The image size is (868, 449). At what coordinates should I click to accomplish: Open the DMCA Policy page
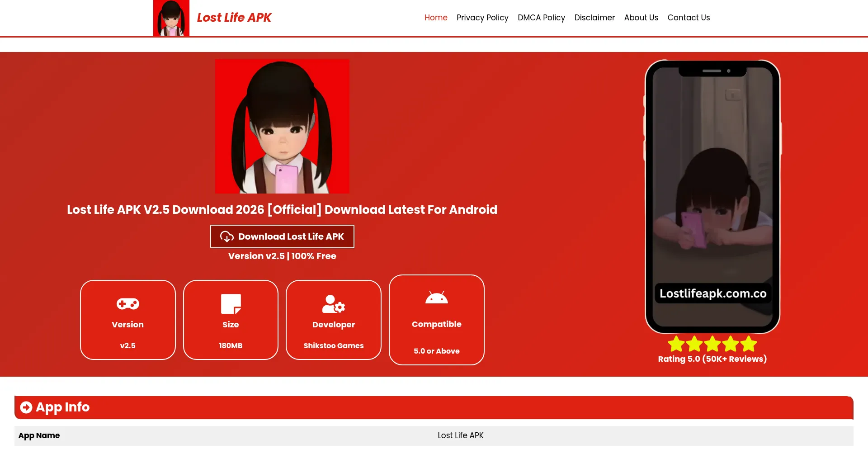pos(541,18)
